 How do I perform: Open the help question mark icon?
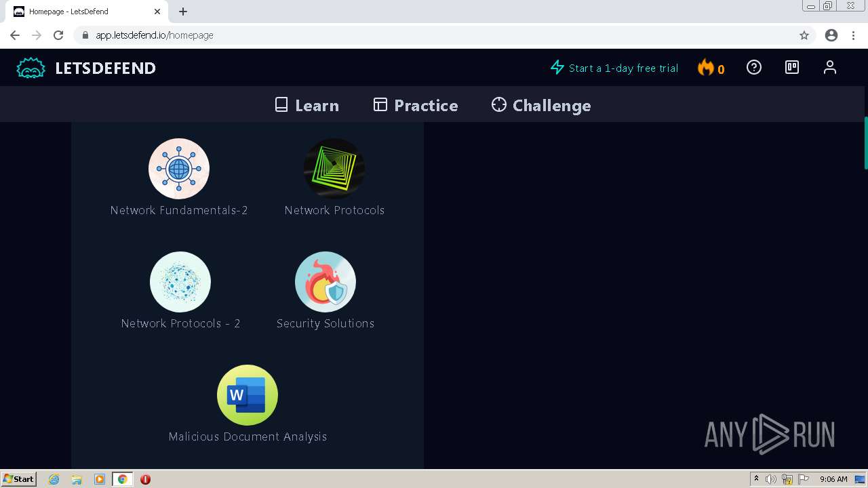pos(754,67)
